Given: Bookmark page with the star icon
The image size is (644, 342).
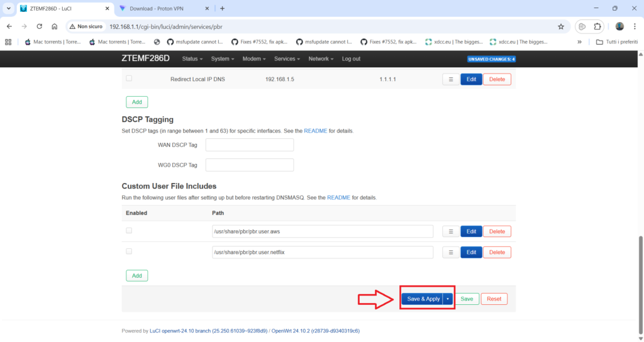Looking at the screenshot, I should (560, 27).
